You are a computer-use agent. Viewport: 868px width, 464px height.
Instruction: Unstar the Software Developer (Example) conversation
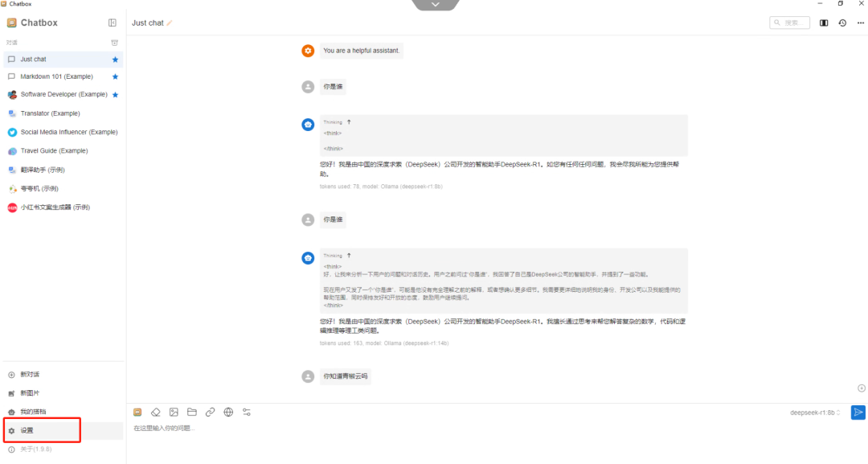click(115, 95)
